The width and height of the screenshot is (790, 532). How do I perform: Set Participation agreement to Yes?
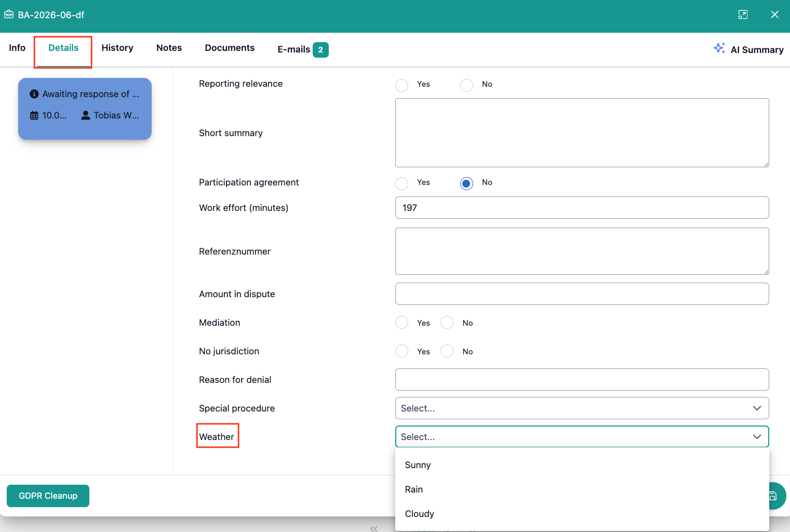[x=401, y=183]
